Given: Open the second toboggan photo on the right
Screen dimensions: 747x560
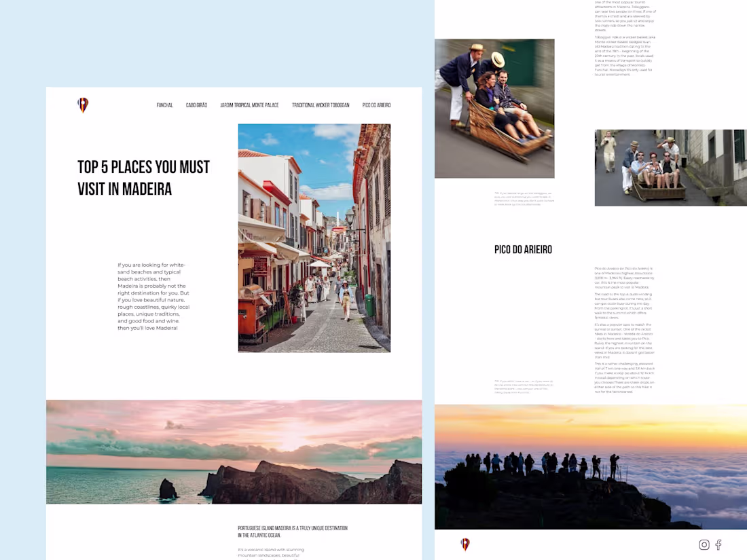Looking at the screenshot, I should point(670,168).
